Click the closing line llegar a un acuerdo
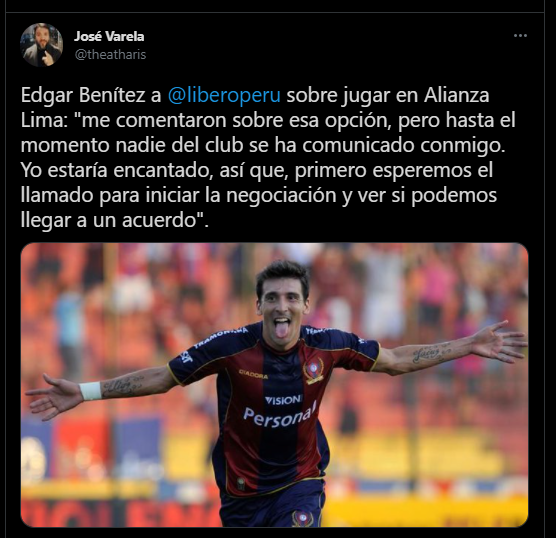556x538 pixels. point(115,220)
